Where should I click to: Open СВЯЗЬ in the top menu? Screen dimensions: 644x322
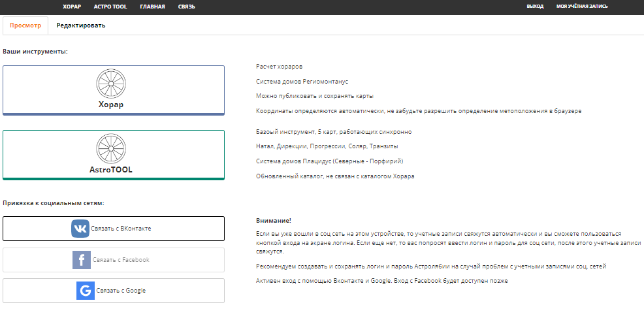click(x=186, y=7)
